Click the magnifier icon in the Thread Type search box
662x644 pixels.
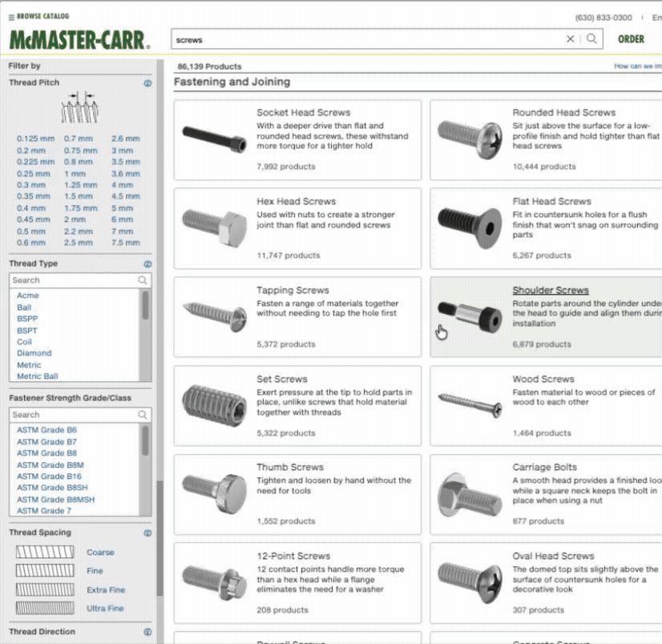pyautogui.click(x=143, y=280)
